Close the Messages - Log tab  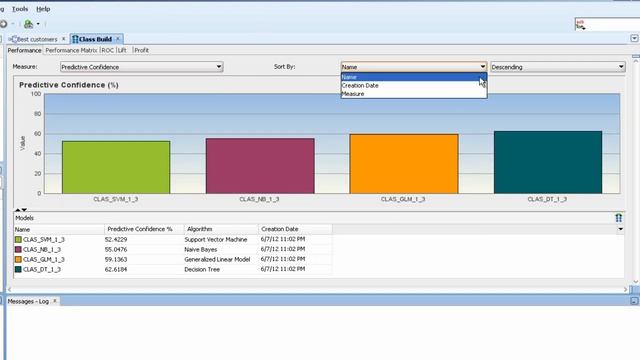[x=55, y=301]
